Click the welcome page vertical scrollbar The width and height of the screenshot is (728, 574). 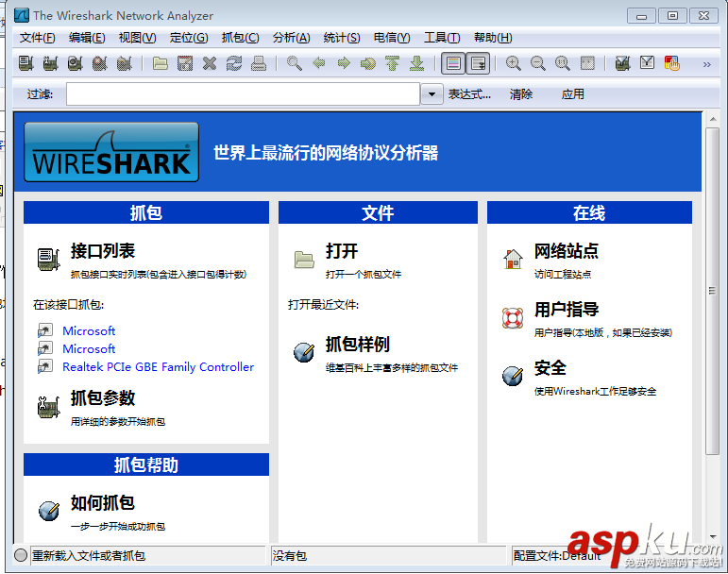pos(712,291)
